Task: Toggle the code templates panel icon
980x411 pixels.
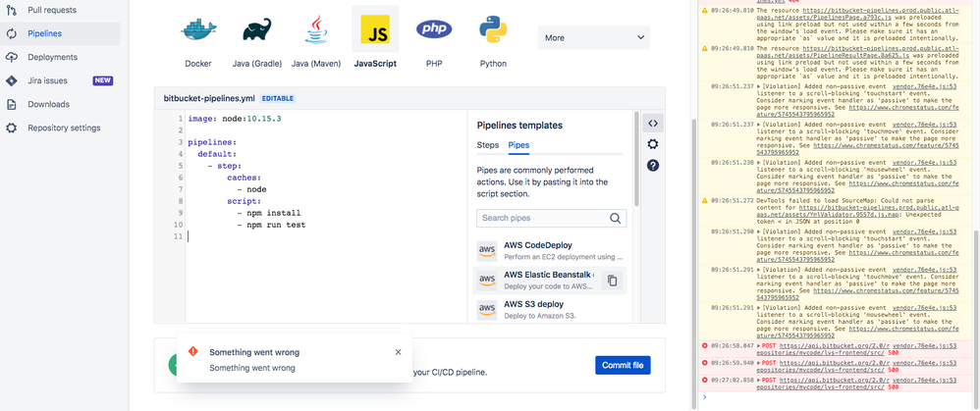Action: click(x=652, y=123)
